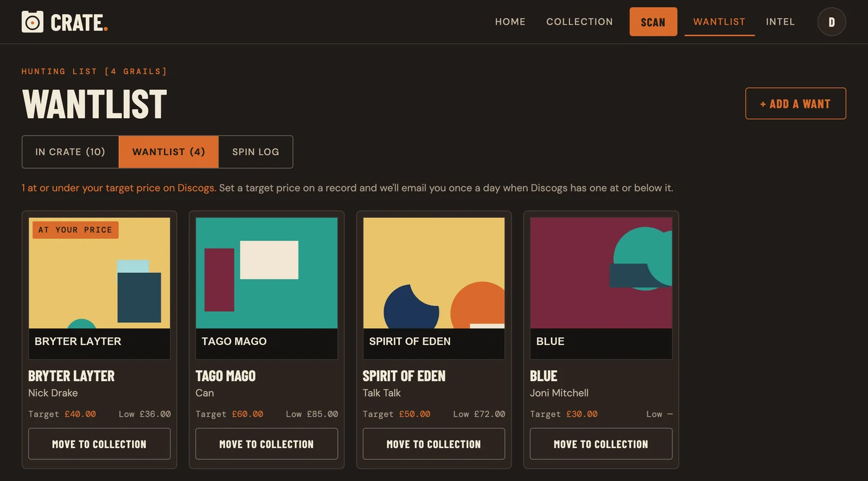868x481 pixels.
Task: Go to the HOME nav item
Action: pos(510,22)
